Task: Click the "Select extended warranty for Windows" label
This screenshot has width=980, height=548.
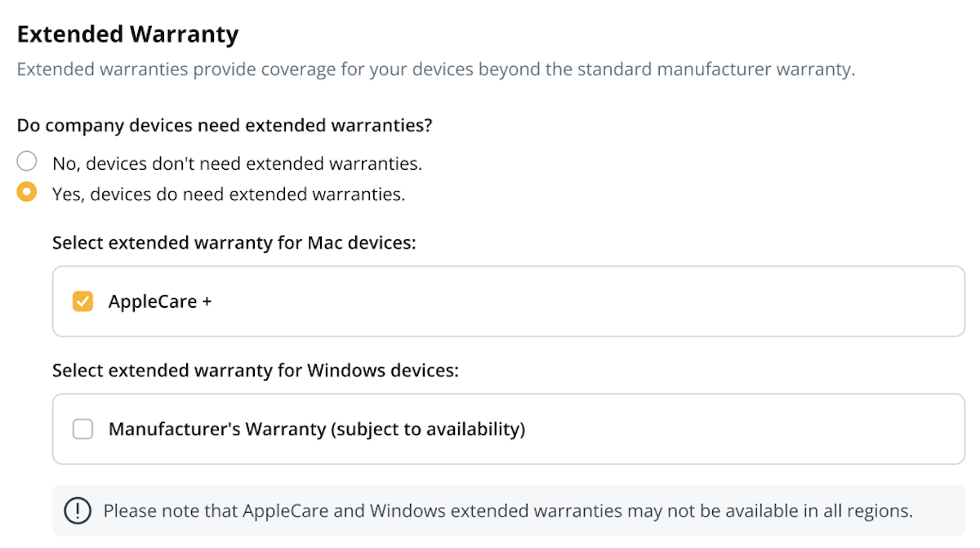Action: 256,370
